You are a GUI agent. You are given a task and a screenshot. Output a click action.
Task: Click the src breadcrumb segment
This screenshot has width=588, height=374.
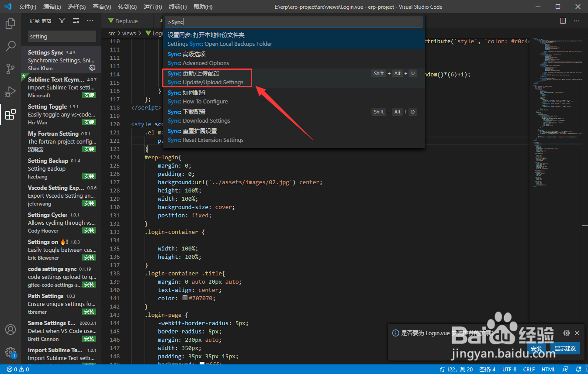pos(112,33)
